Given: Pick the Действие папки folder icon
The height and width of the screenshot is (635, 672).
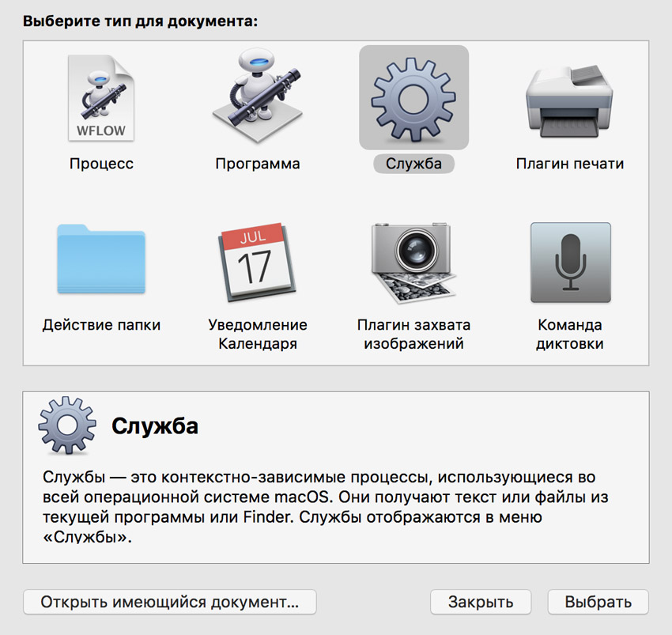Looking at the screenshot, I should point(100,261).
